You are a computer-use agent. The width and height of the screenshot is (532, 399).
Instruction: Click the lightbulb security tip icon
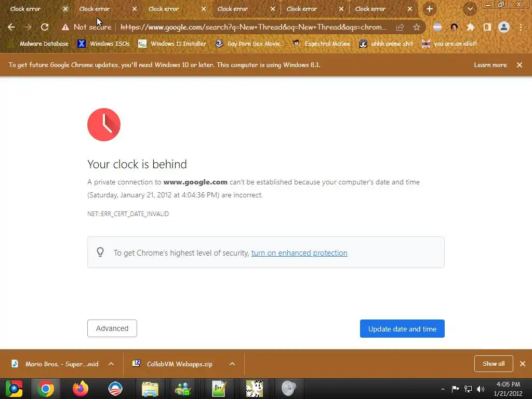coord(100,252)
